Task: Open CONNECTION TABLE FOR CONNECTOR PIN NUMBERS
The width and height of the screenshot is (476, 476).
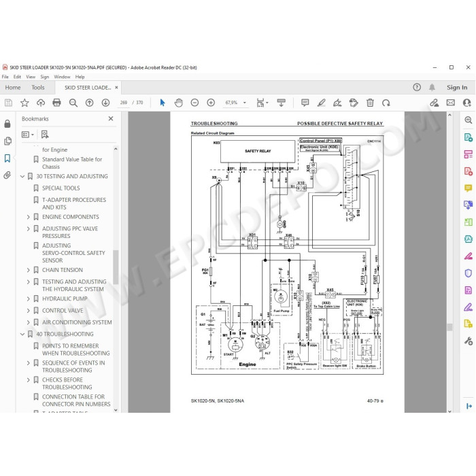Action: pos(76,401)
